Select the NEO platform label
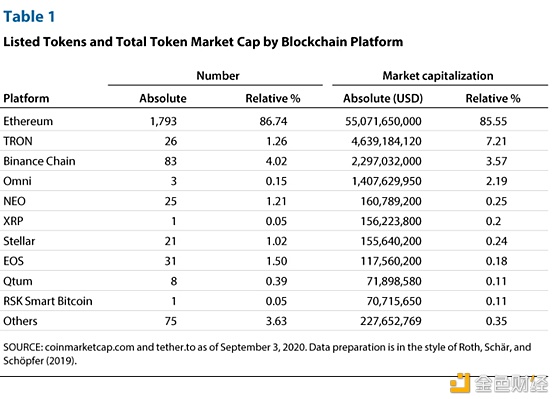Screen dimensions: 554x399 14,201
